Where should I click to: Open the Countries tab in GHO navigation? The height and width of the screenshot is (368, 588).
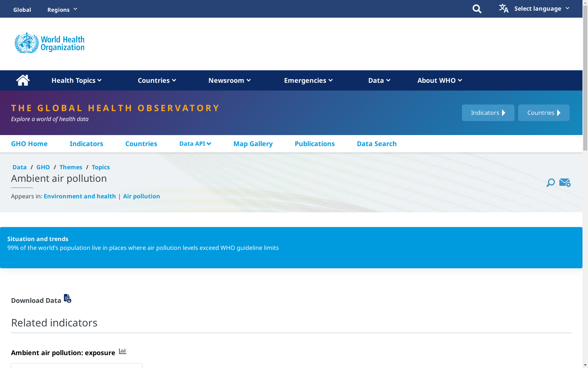[x=141, y=144]
